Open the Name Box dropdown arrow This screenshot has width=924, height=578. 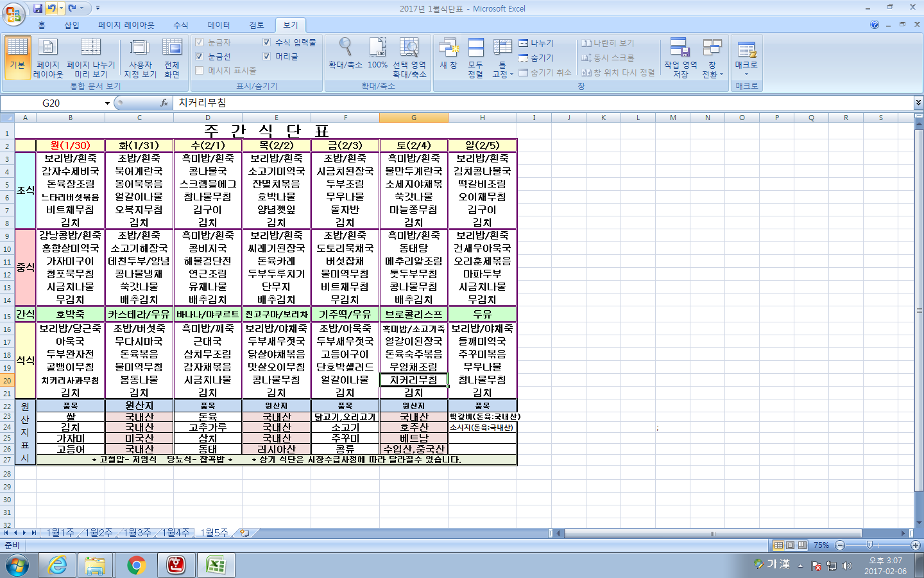tap(107, 103)
